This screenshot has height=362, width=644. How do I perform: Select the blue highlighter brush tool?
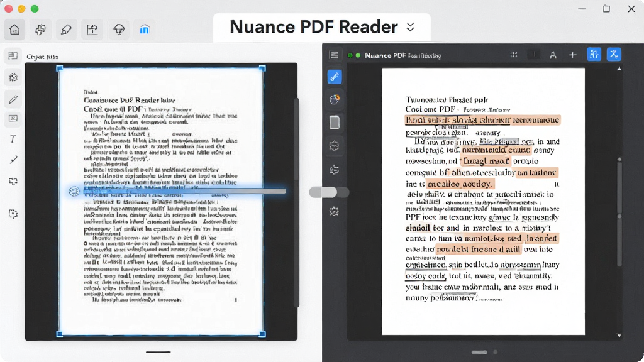(x=335, y=77)
